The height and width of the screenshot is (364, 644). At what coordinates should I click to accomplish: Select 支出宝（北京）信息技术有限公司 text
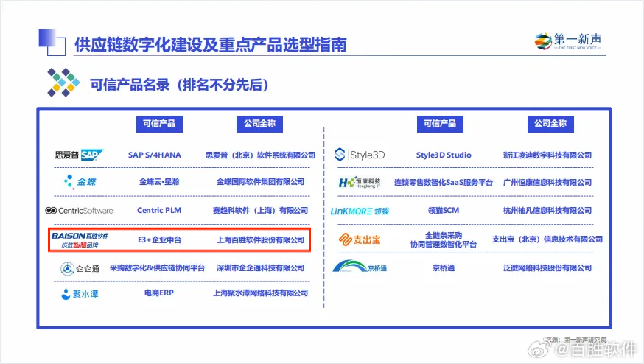click(547, 239)
